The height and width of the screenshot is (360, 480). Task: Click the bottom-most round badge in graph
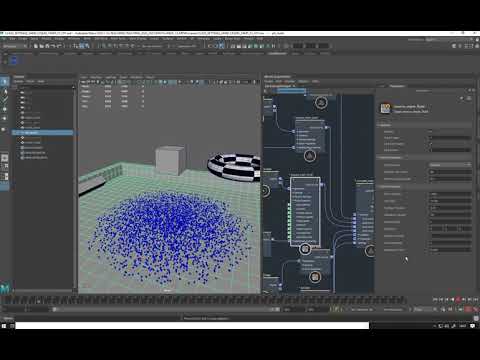tap(315, 277)
